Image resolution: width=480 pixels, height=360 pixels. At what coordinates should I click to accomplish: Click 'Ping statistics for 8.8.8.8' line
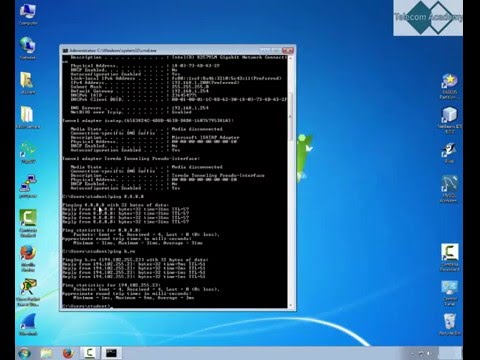click(101, 230)
